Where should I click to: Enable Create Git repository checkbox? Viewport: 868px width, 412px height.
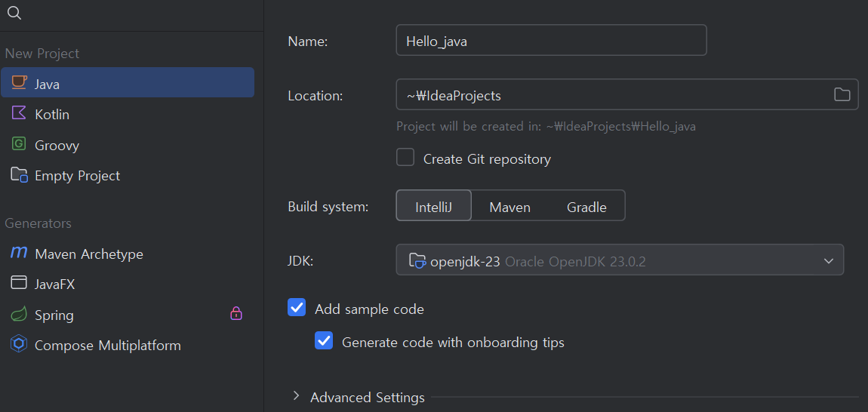click(405, 157)
